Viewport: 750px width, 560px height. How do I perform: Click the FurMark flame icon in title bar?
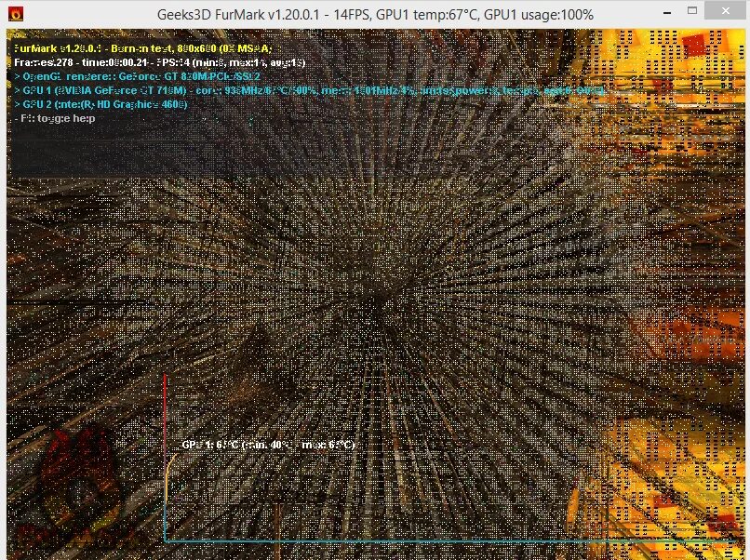pyautogui.click(x=16, y=14)
